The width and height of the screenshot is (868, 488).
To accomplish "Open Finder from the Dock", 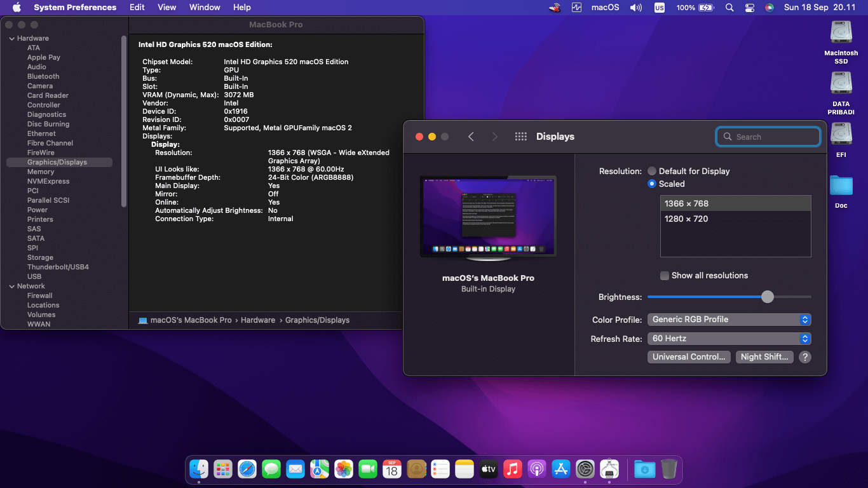I will (199, 470).
